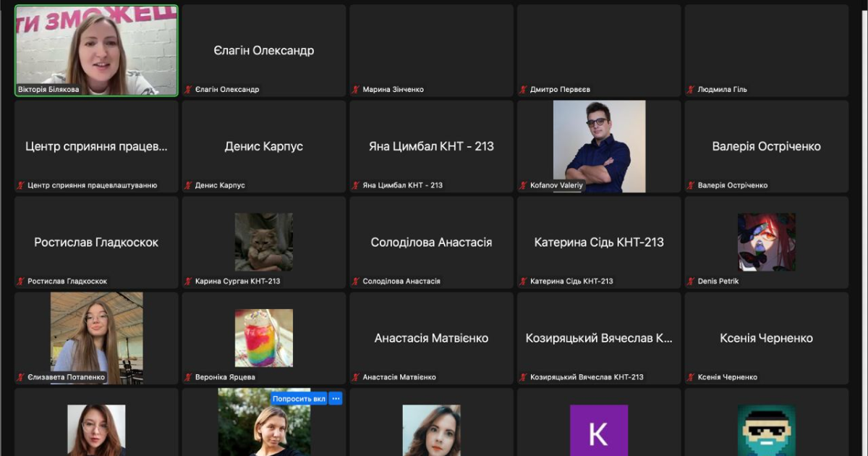
Task: Click muted mic icon beside Людмила Гіль
Action: [692, 90]
